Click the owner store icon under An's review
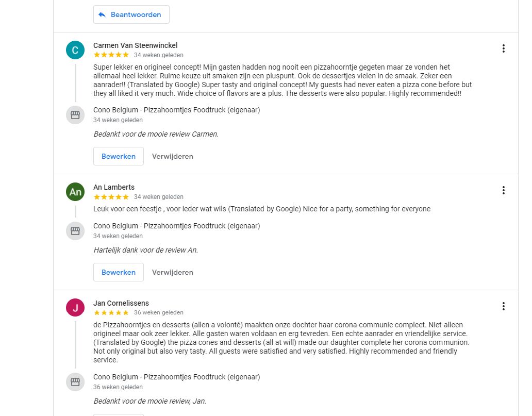The width and height of the screenshot is (532, 416). [x=75, y=230]
